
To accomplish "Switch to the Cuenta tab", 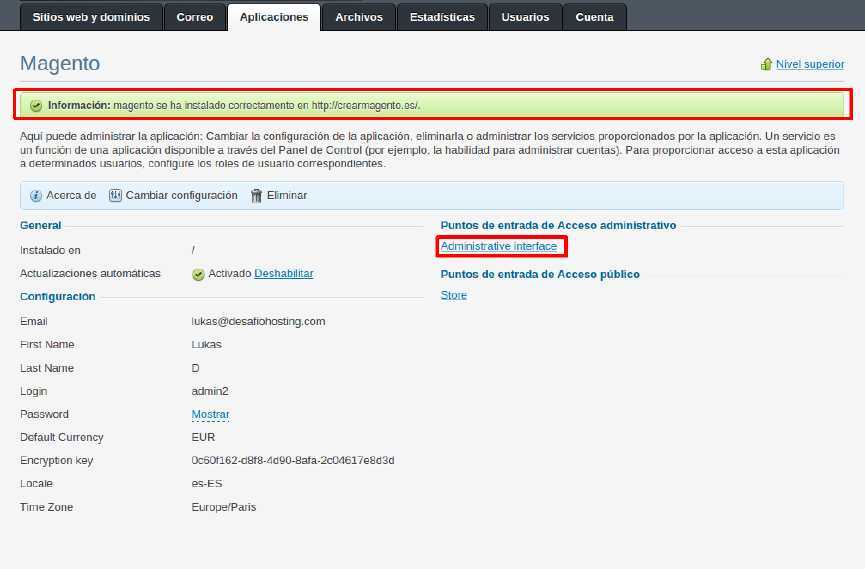I will click(x=594, y=17).
